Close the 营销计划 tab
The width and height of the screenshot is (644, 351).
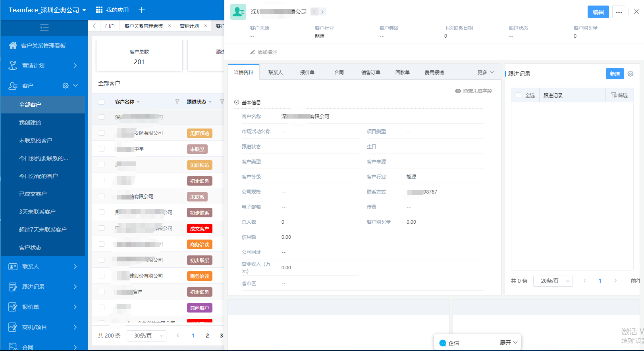(206, 26)
